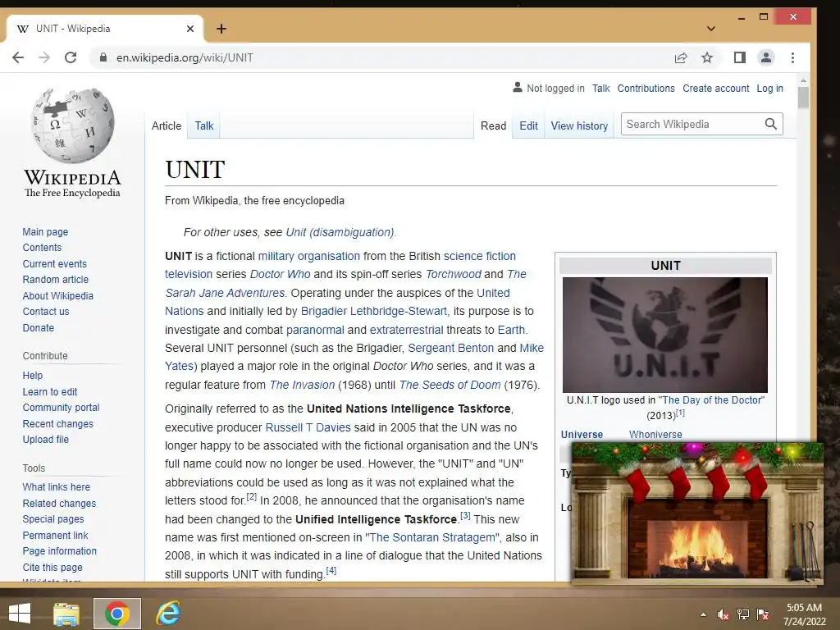840x630 pixels.
Task: Open the network tray icon
Action: (743, 614)
